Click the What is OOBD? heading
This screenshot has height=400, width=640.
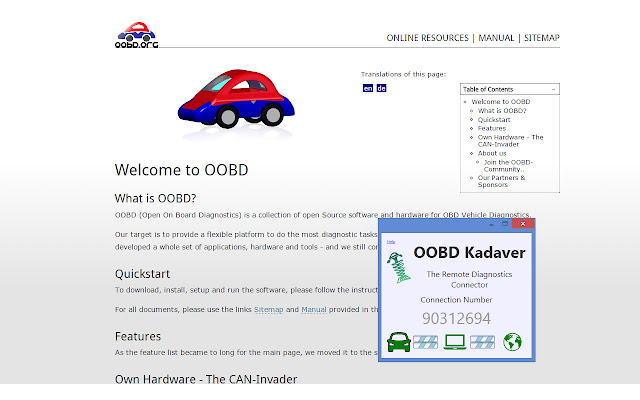click(156, 198)
